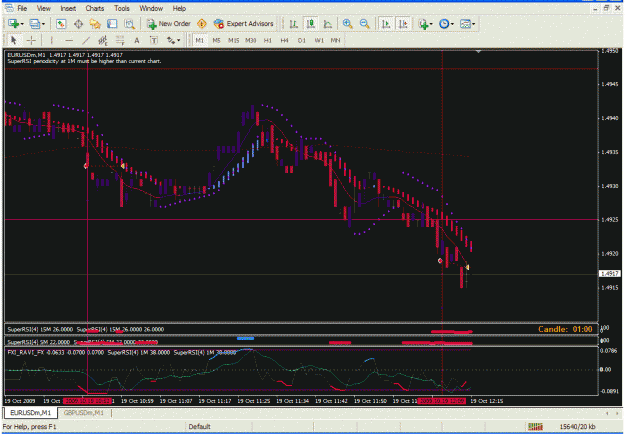Viewport: 625px width, 434px height.
Task: Expand the New Chart dropdown arrow
Action: 22,24
